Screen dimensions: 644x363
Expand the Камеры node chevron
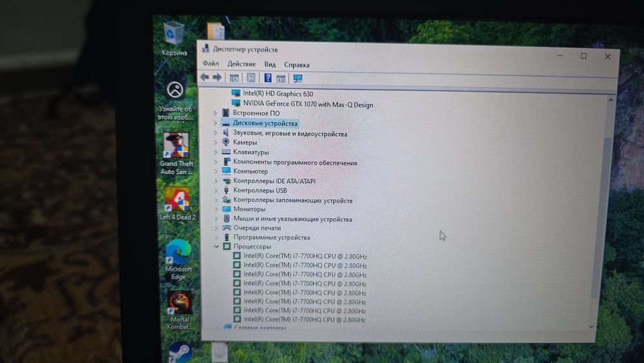(x=215, y=142)
